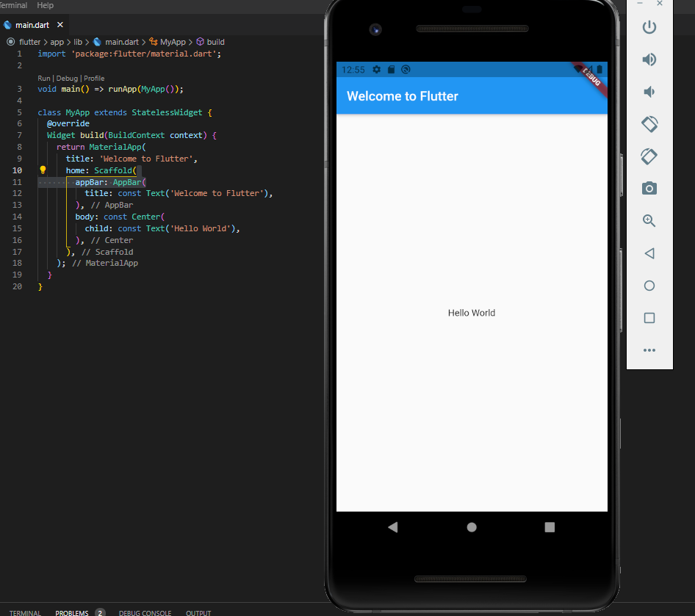Click Scaffold on line 10

click(112, 170)
